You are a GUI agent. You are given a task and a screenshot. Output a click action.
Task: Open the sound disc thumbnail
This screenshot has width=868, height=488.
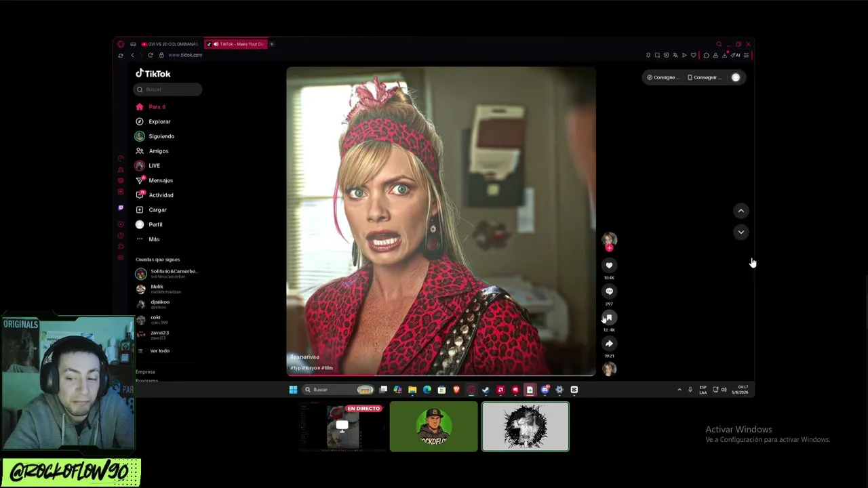coord(610,369)
